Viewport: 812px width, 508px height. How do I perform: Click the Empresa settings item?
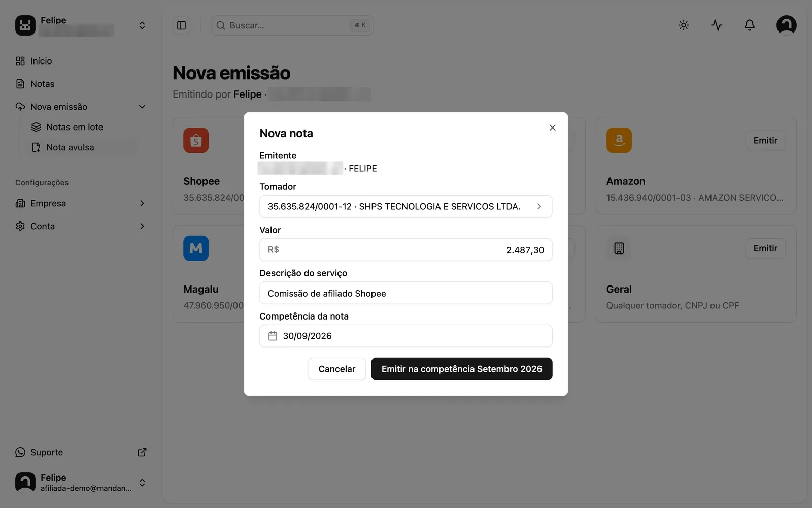(x=81, y=203)
